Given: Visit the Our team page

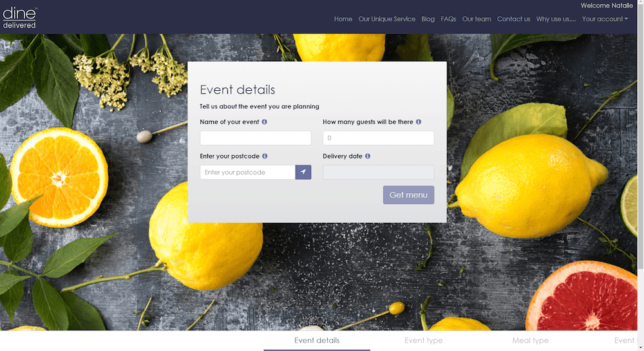Looking at the screenshot, I should (x=477, y=19).
